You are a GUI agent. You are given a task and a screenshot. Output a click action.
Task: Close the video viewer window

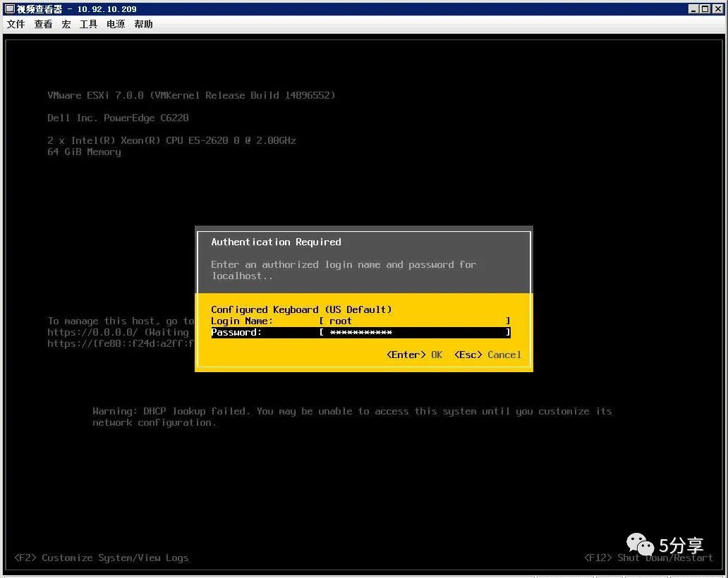[718, 9]
